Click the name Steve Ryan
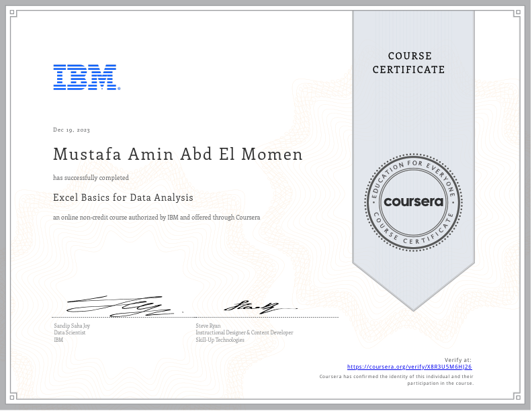 click(208, 326)
